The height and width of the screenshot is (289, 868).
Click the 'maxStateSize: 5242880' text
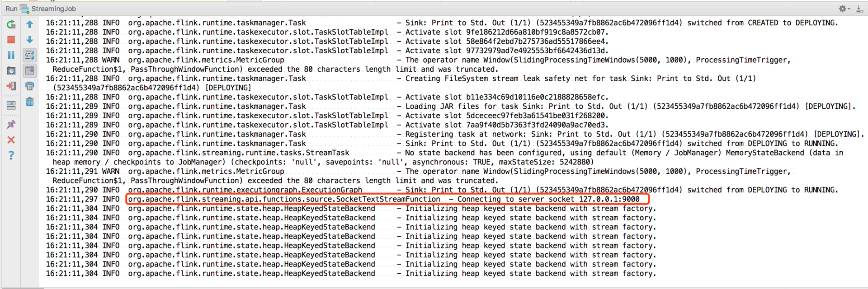(x=546, y=162)
